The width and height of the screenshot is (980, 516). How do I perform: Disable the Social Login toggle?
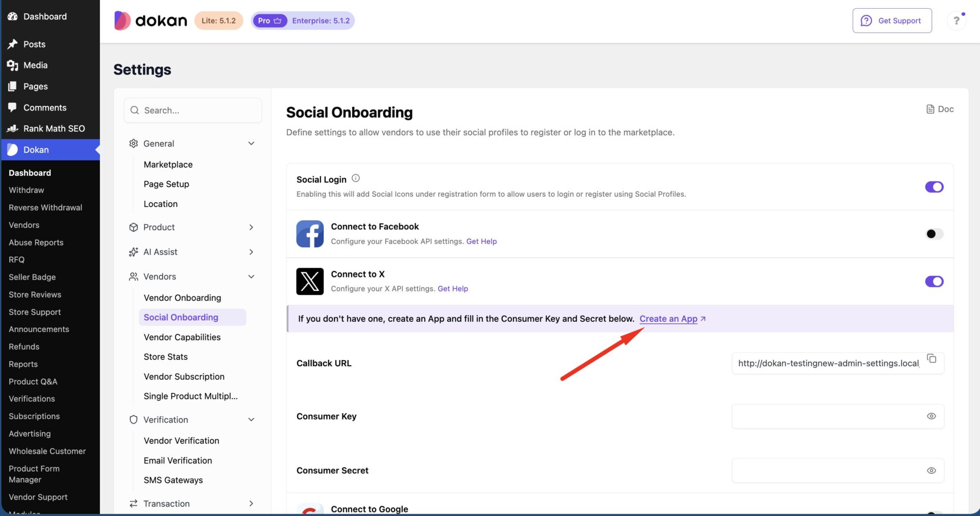934,187
